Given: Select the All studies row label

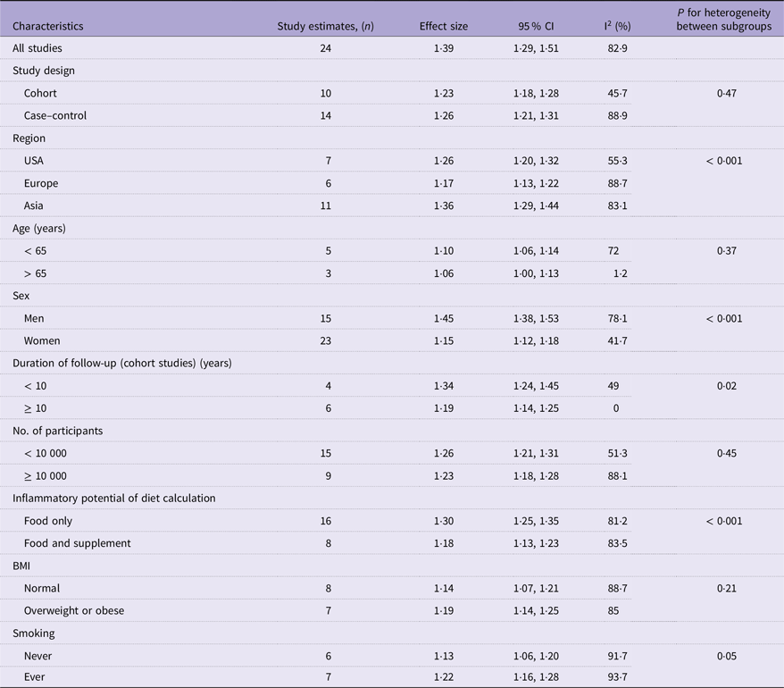Looking at the screenshot, I should pos(38,47).
